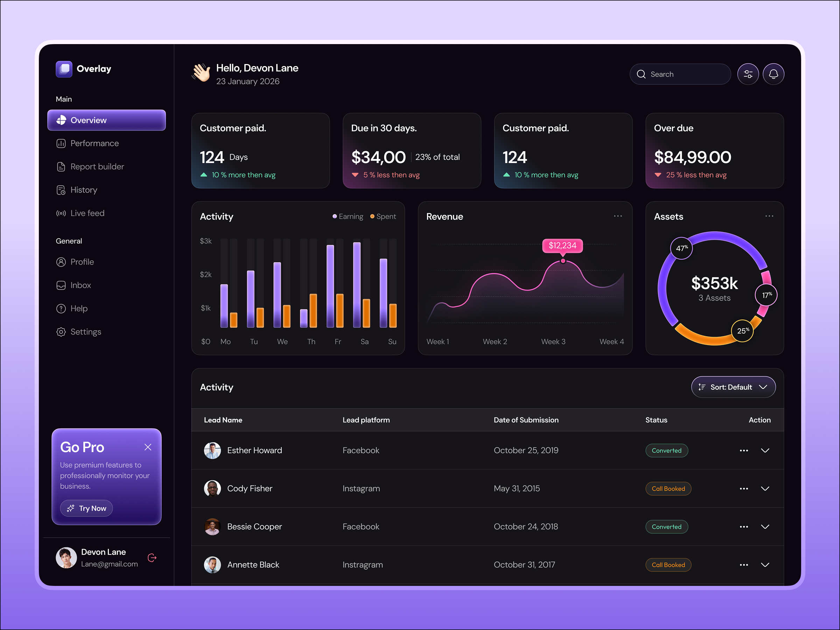The width and height of the screenshot is (840, 630).
Task: Click inside the Search field
Action: coord(680,73)
